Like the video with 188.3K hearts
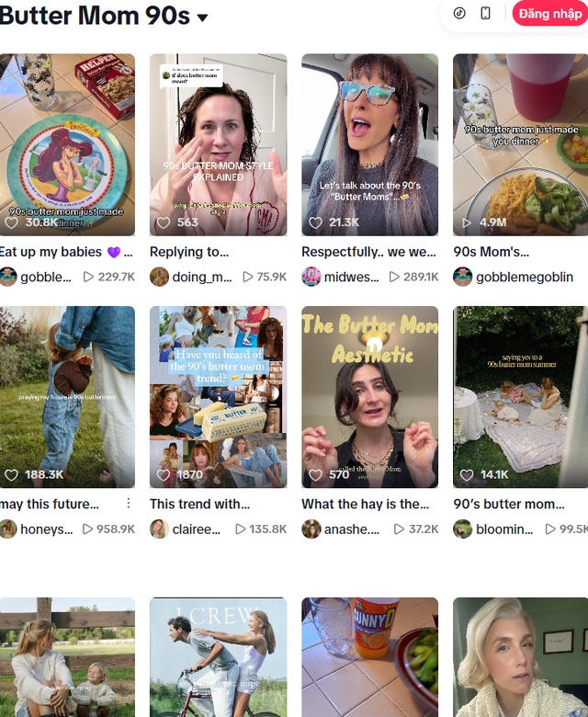 12,475
